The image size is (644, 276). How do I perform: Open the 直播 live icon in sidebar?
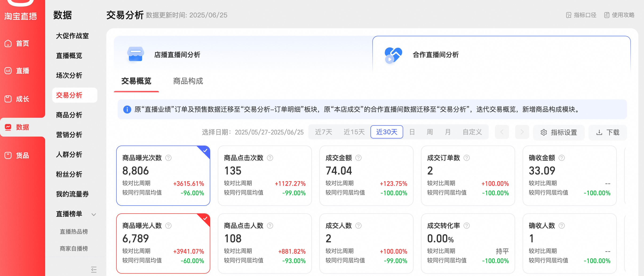coord(8,71)
